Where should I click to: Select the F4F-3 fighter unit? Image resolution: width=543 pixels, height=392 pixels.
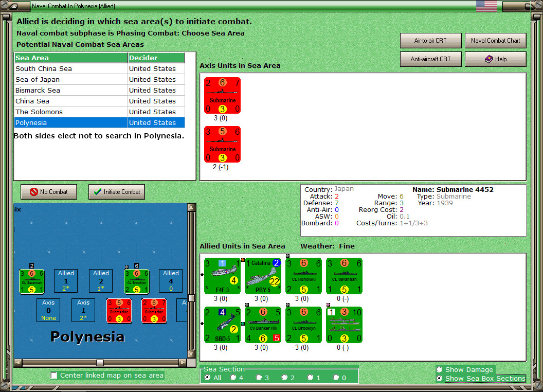click(222, 276)
